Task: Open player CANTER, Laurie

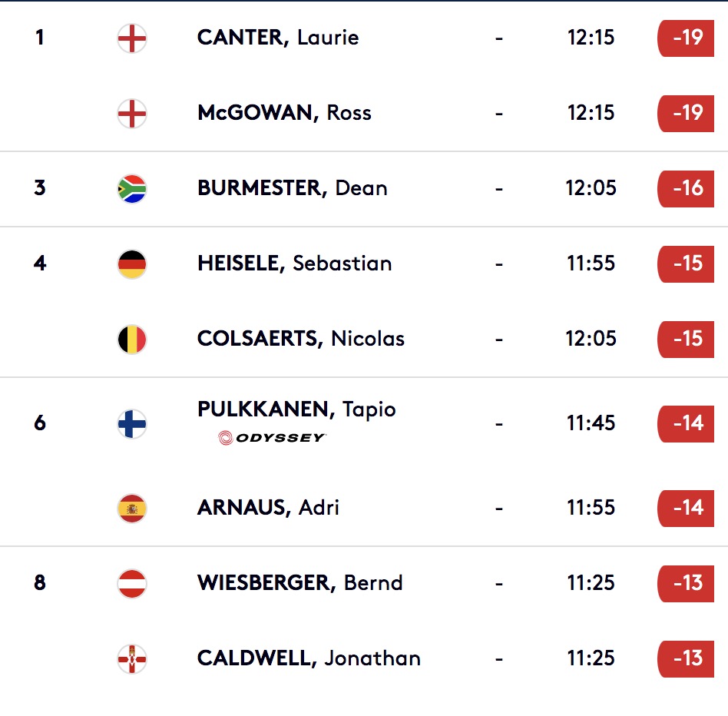Action: 278,38
